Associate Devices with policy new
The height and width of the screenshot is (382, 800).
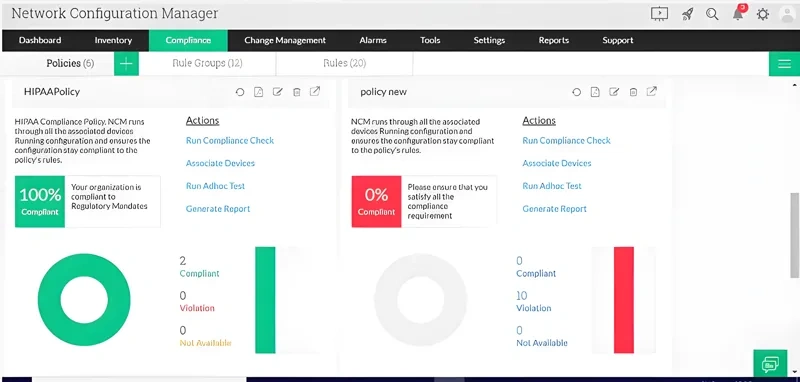(557, 163)
